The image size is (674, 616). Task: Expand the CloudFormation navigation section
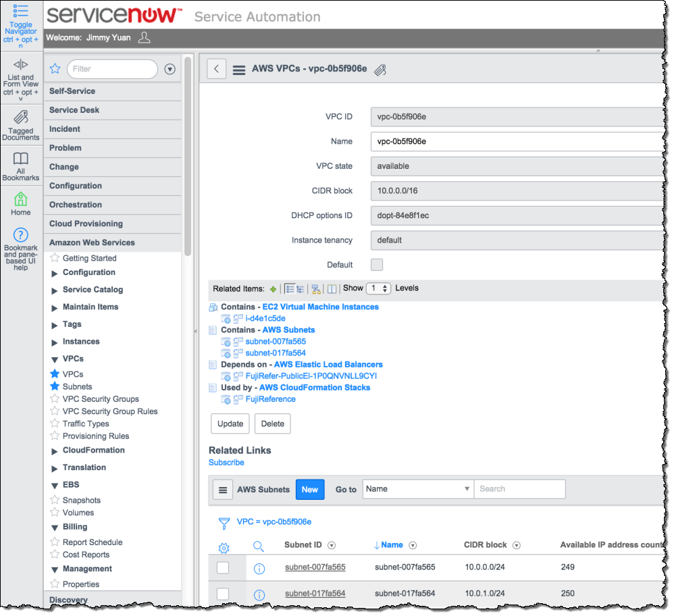55,451
